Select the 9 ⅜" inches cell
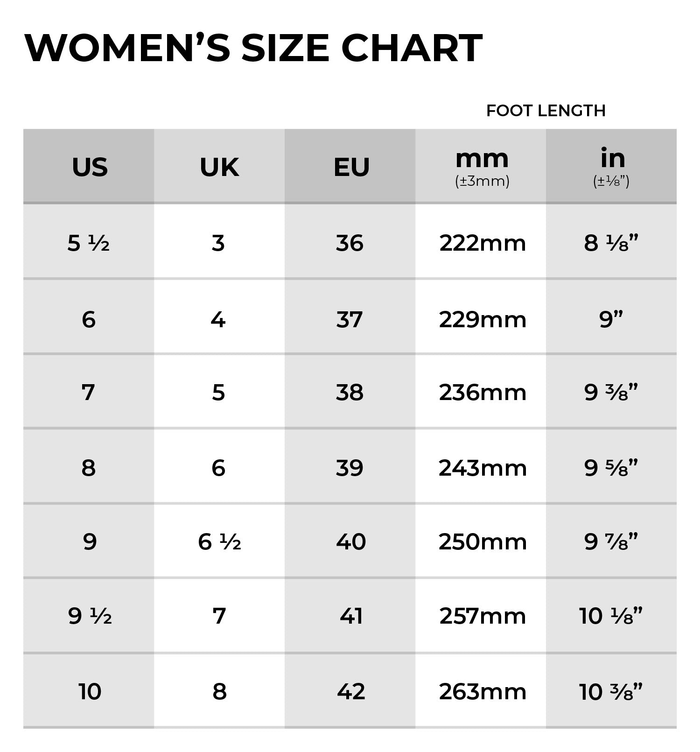The height and width of the screenshot is (752, 700). pos(611,392)
